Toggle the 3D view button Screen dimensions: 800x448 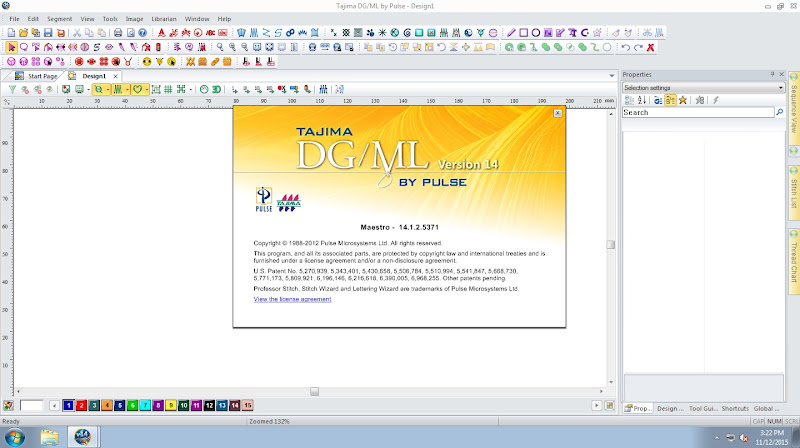[x=216, y=89]
